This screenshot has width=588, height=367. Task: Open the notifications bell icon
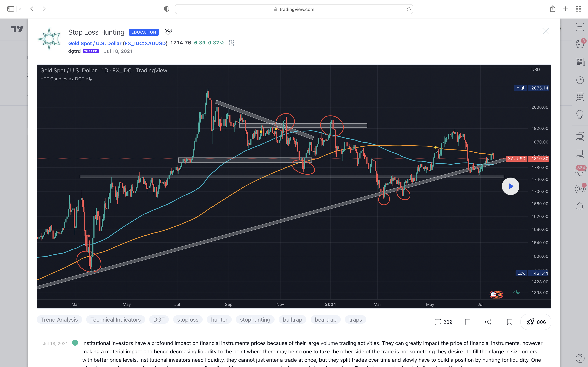(580, 206)
